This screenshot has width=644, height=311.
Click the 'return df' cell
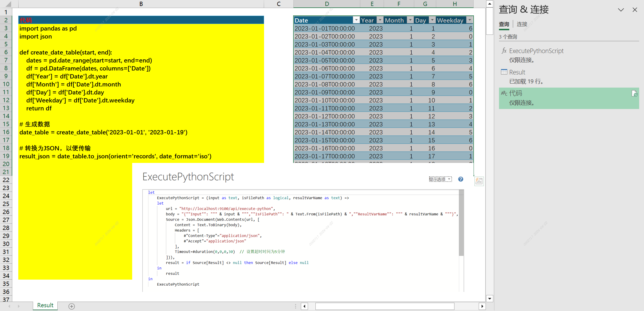point(141,108)
